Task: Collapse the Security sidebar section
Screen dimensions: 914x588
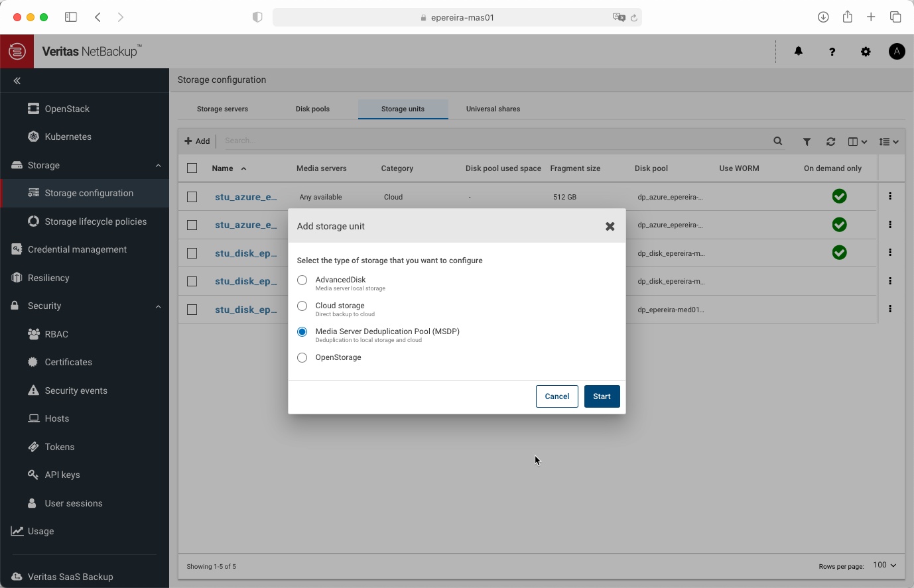Action: pos(158,306)
